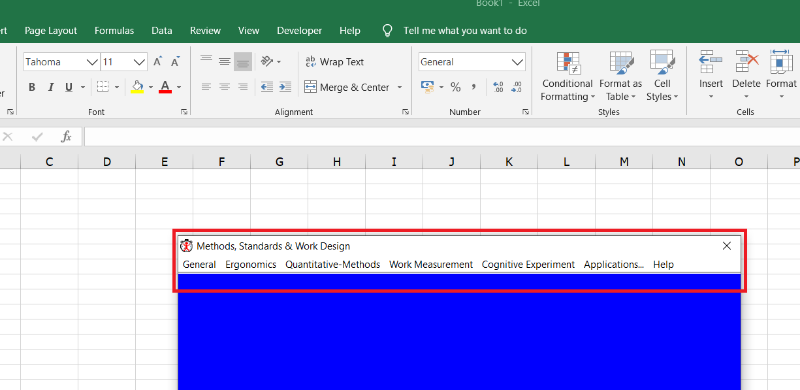Click Merge & Center
The width and height of the screenshot is (800, 390).
(x=347, y=87)
